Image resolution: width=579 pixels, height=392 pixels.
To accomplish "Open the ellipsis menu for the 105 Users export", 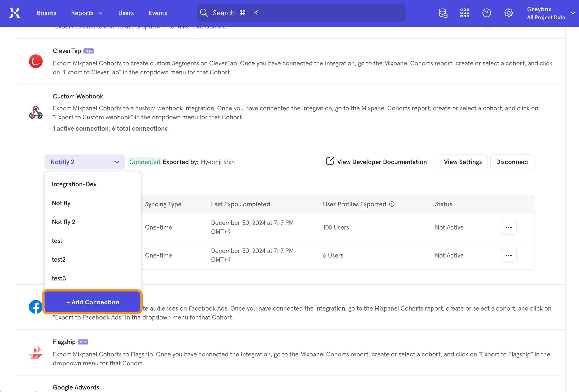I will point(509,227).
